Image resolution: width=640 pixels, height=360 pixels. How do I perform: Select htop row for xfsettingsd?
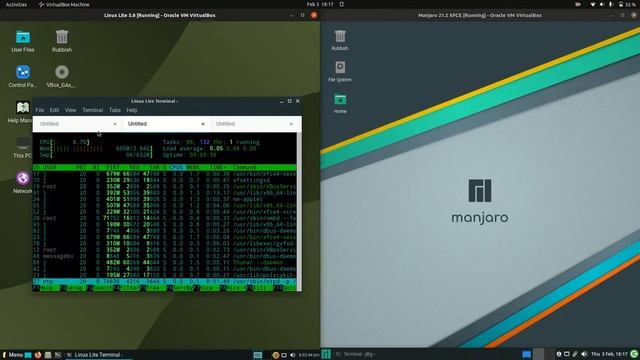(x=164, y=180)
